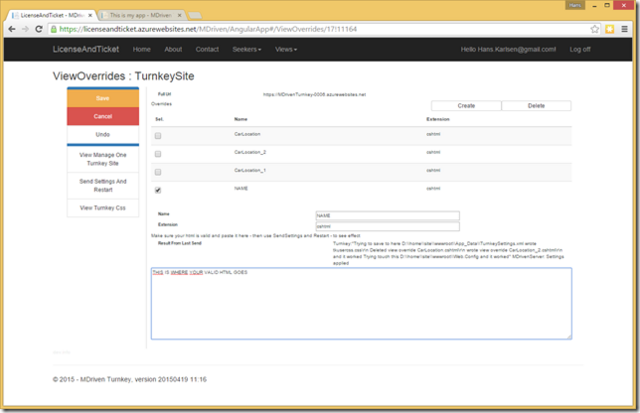Open the LicenseAndTicket brand link
Viewport: 640px width, 413px height.
point(86,49)
